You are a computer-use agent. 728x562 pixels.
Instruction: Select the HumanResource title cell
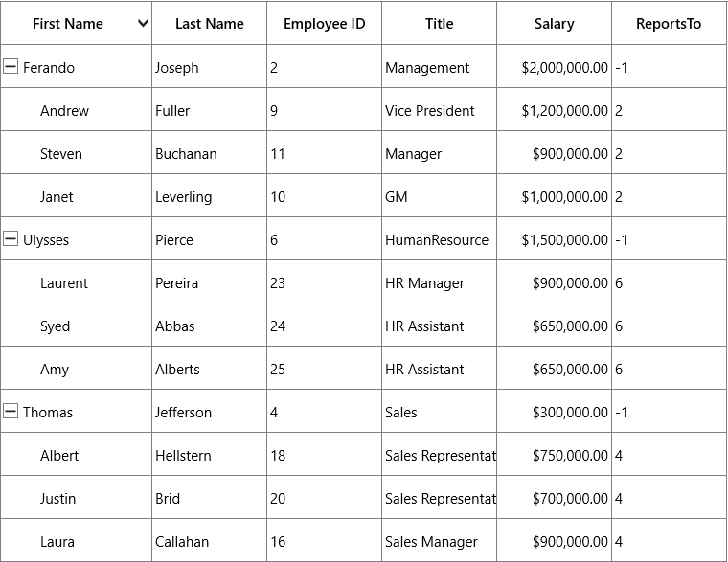tap(440, 240)
